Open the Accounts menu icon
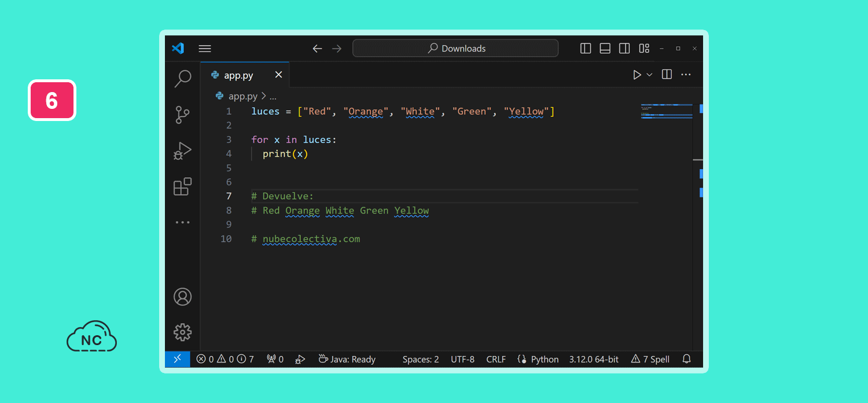 click(x=183, y=297)
